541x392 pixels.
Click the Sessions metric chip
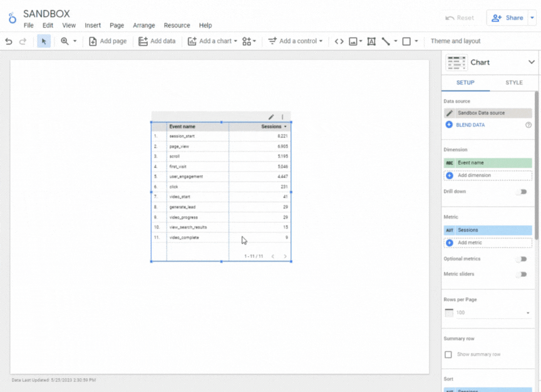pos(488,230)
